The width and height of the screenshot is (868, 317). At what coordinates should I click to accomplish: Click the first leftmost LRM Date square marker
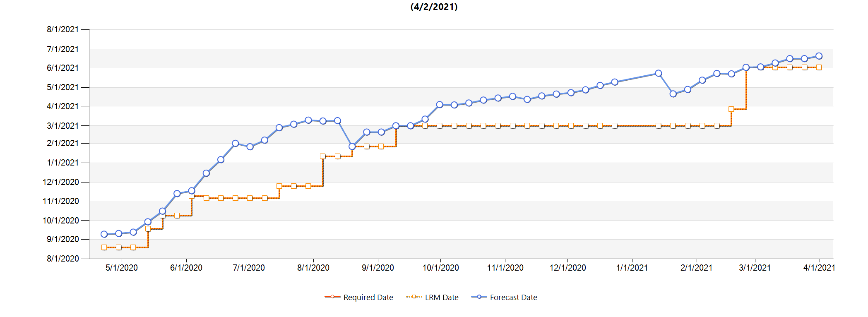pos(104,247)
